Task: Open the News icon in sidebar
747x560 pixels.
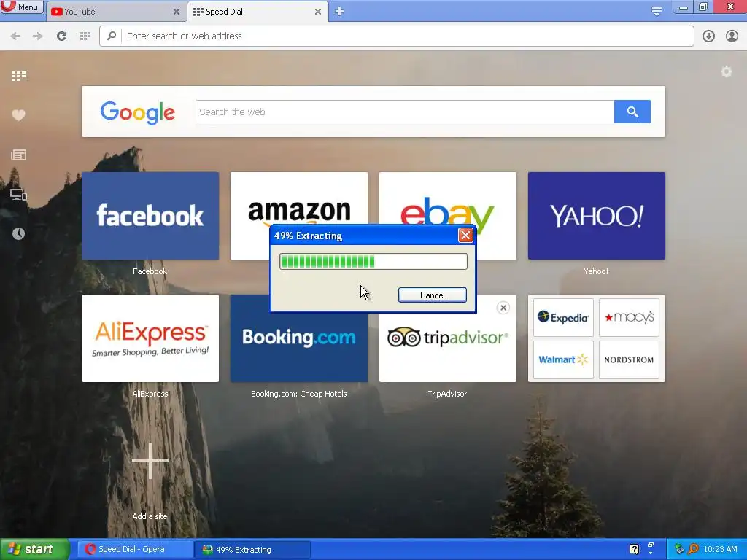Action: [x=18, y=155]
